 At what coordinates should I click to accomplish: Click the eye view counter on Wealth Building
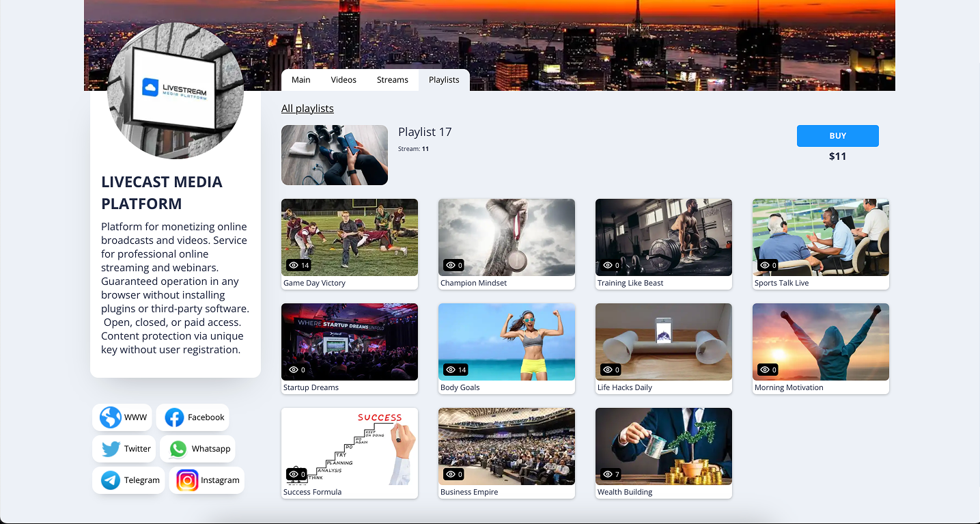611,474
